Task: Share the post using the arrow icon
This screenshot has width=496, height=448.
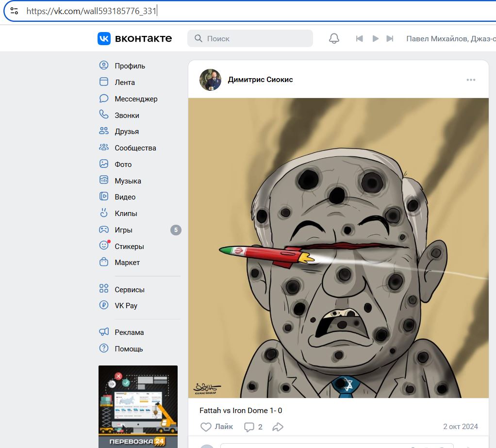Action: click(278, 427)
